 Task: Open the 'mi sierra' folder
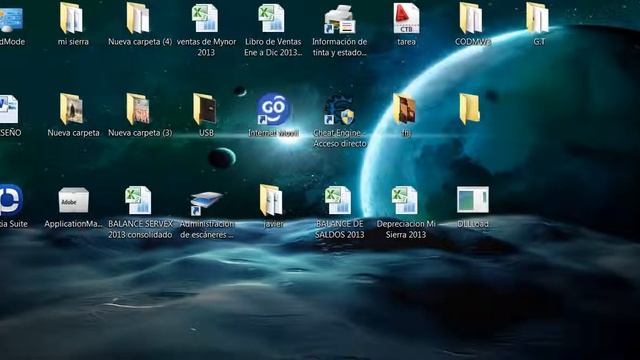[x=71, y=18]
